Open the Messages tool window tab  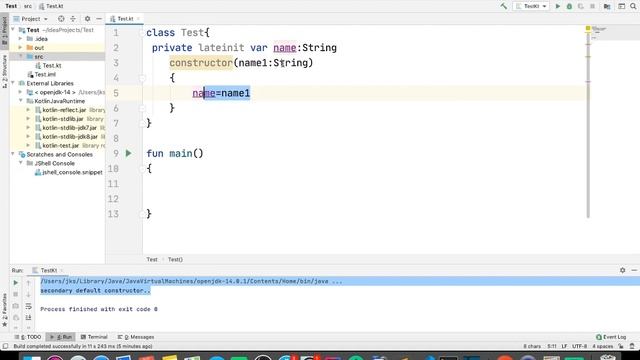coord(136,337)
